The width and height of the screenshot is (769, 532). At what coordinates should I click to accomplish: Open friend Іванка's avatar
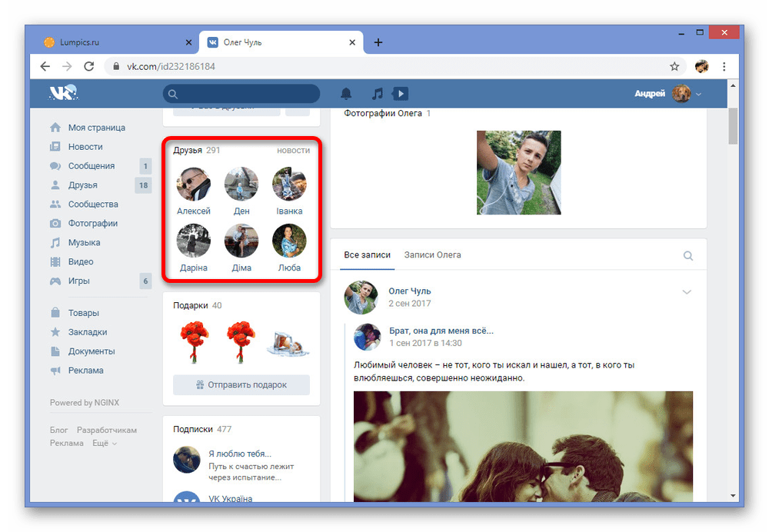289,184
